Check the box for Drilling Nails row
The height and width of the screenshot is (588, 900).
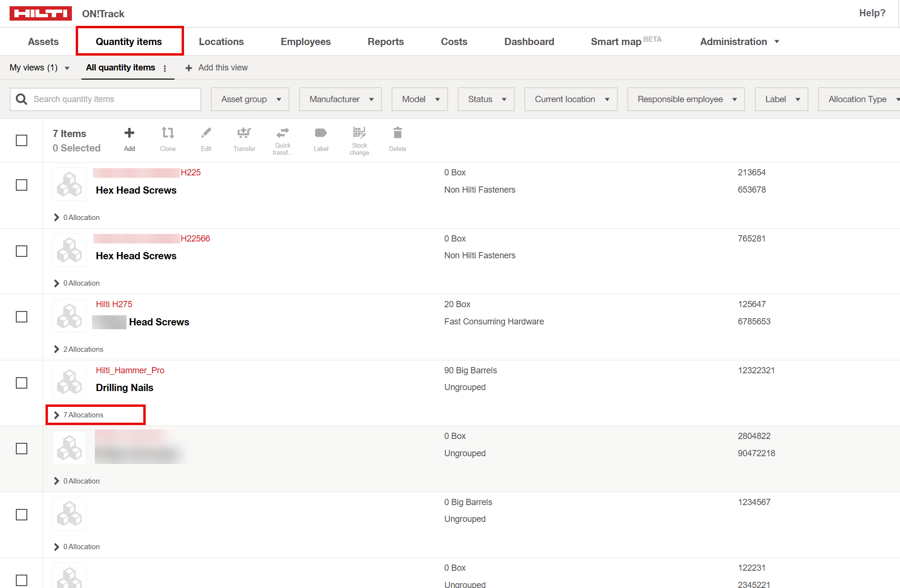tap(22, 383)
